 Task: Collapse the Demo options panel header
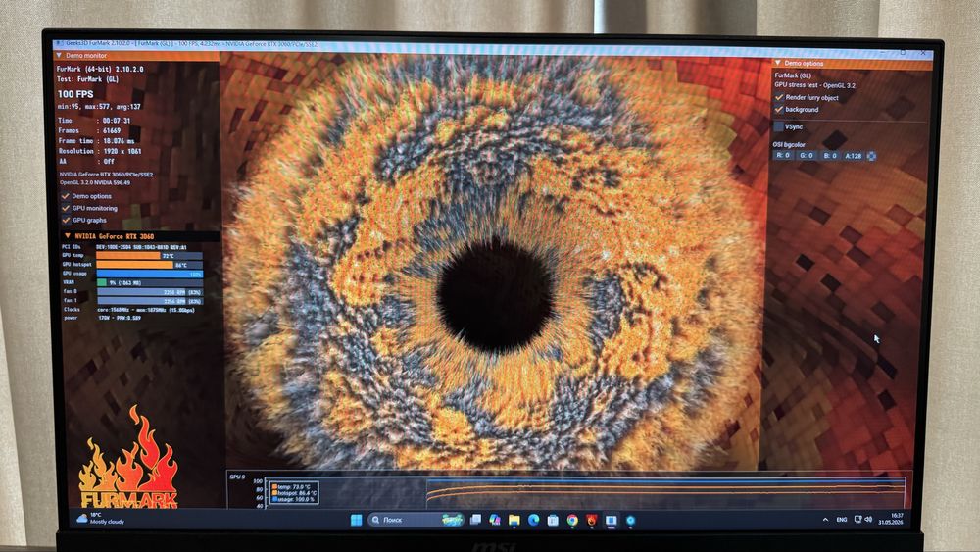click(x=778, y=63)
